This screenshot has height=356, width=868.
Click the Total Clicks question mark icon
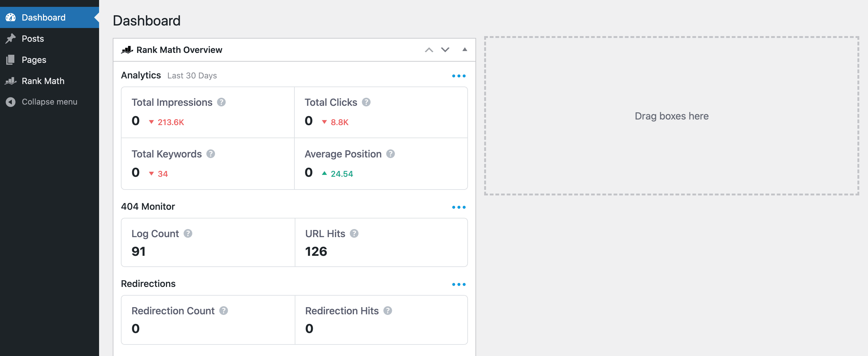[366, 102]
